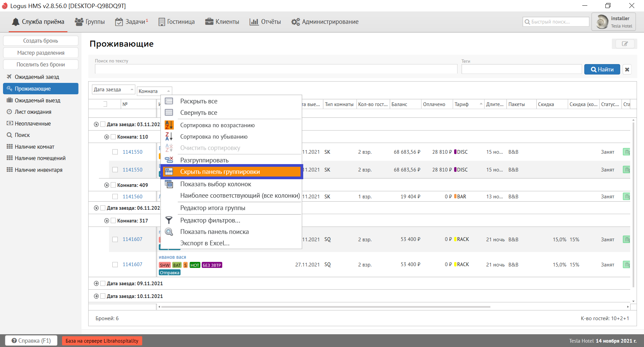Tick the checkbox for Комната: 110 group
644x347 pixels.
click(x=113, y=137)
